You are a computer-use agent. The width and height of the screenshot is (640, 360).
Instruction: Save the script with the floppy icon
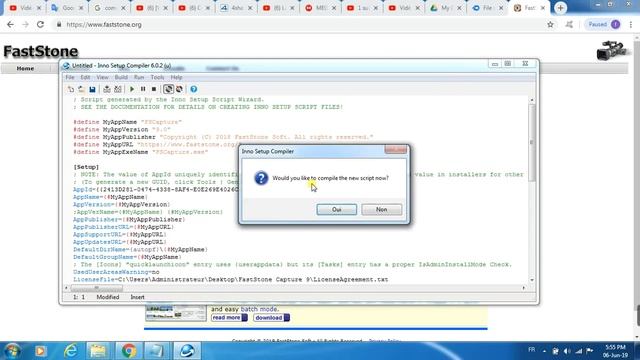[93, 89]
